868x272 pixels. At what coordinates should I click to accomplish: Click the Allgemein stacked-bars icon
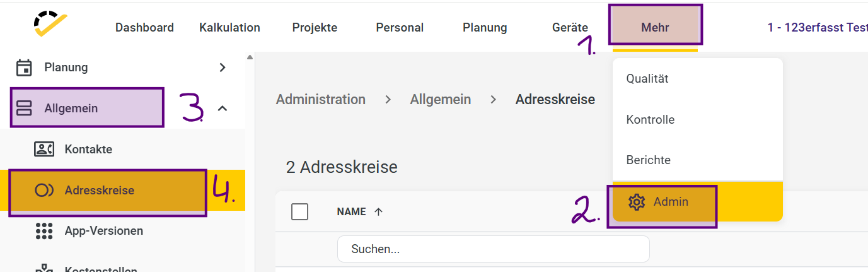(x=24, y=109)
